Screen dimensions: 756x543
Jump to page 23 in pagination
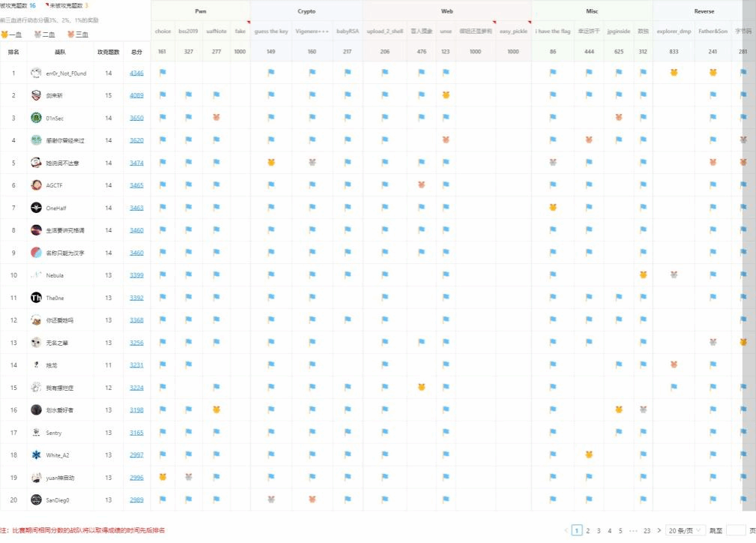[646, 530]
